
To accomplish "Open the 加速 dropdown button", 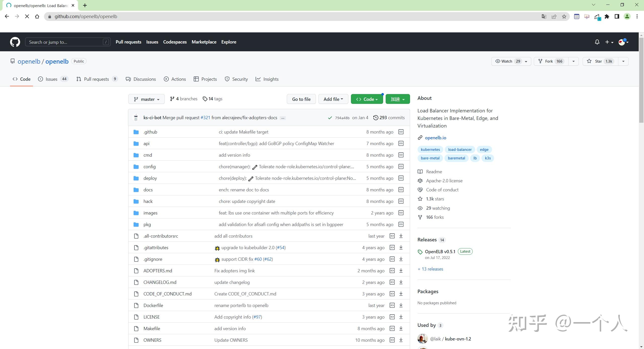I will [x=397, y=99].
